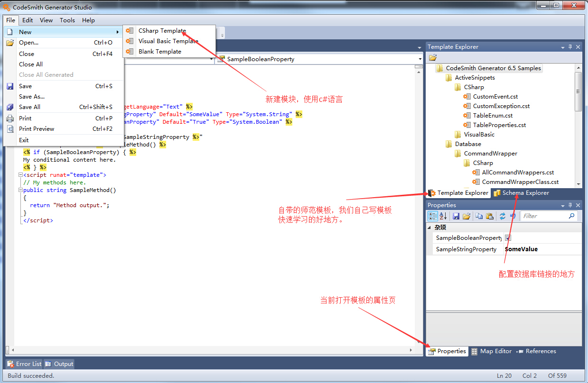Switch to the Properties tab
Image resolution: width=588 pixels, height=383 pixels.
pos(447,351)
